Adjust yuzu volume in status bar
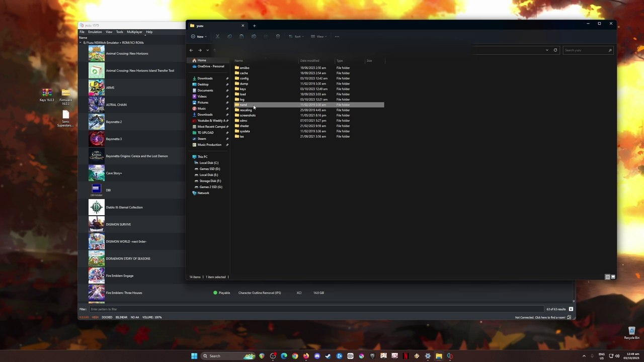The width and height of the screenshot is (644, 362). pyautogui.click(x=151, y=317)
